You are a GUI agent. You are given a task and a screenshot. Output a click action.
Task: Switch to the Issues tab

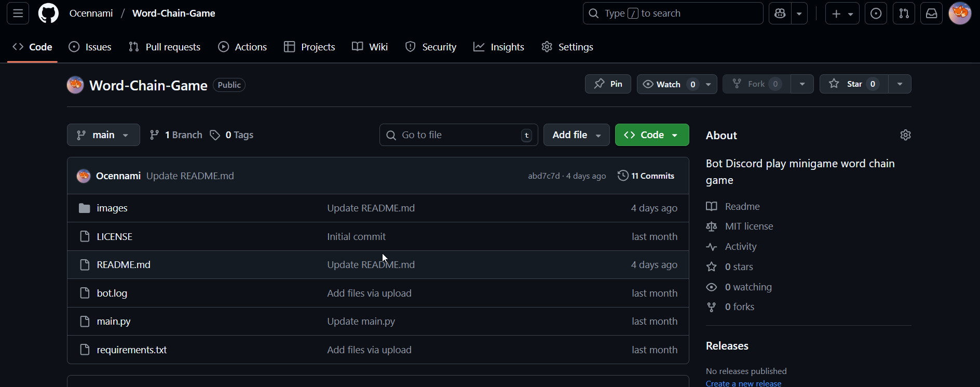coord(90,47)
